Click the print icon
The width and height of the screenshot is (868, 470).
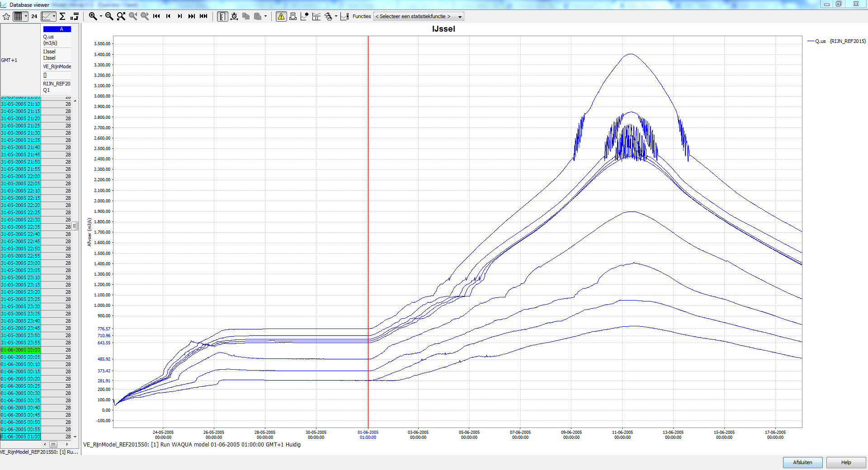point(293,16)
